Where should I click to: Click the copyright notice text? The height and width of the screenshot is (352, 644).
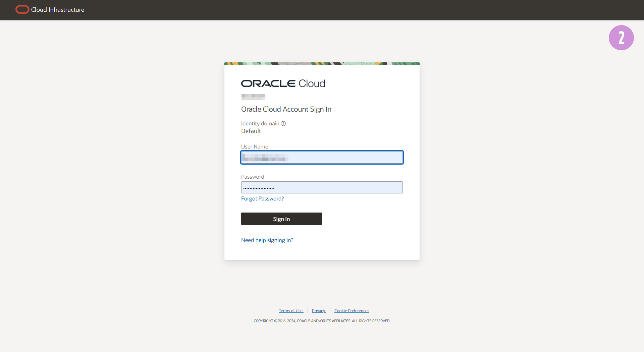(x=322, y=321)
